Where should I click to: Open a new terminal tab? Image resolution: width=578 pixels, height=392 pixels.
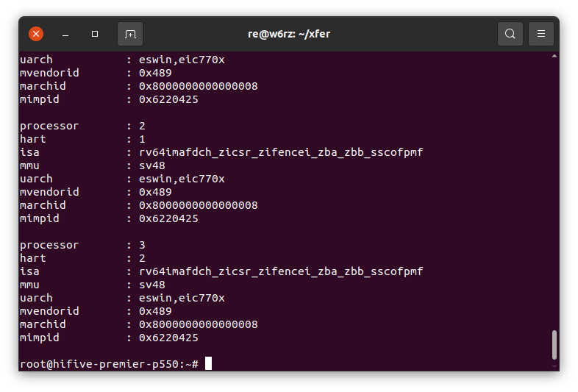130,34
